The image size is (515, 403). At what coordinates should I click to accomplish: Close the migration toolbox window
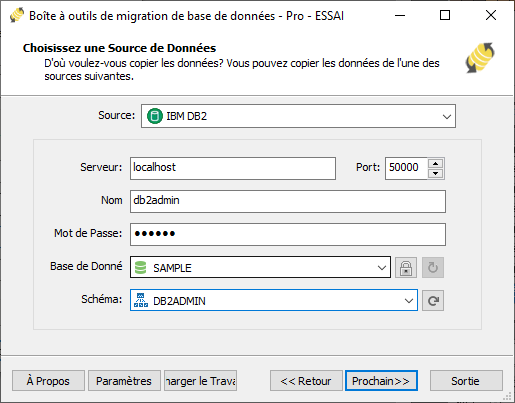pyautogui.click(x=491, y=15)
